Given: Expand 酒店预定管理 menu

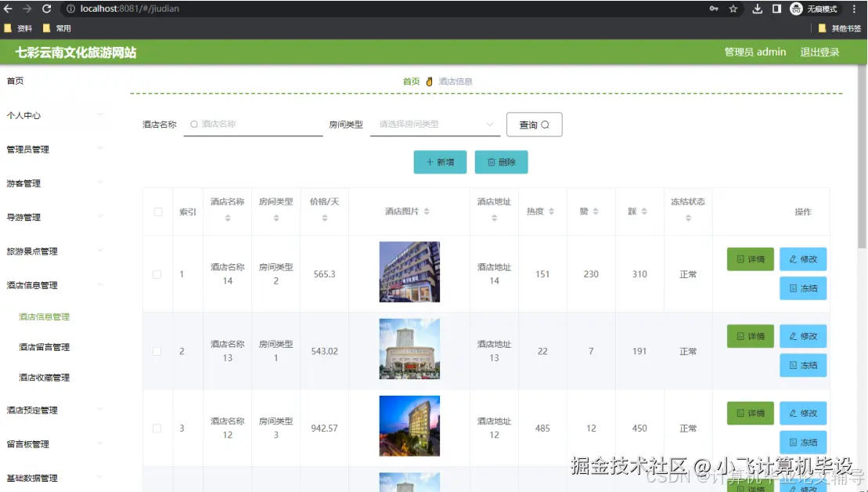Looking at the screenshot, I should coord(54,410).
